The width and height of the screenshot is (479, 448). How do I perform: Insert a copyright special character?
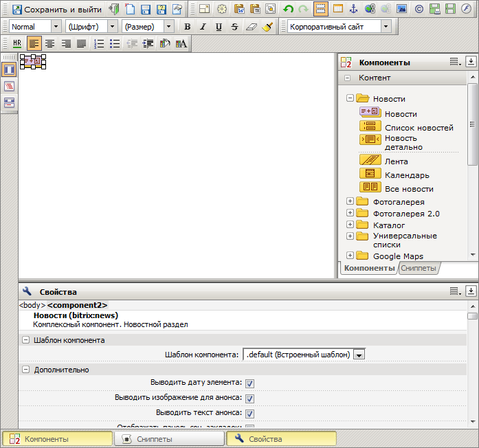419,9
